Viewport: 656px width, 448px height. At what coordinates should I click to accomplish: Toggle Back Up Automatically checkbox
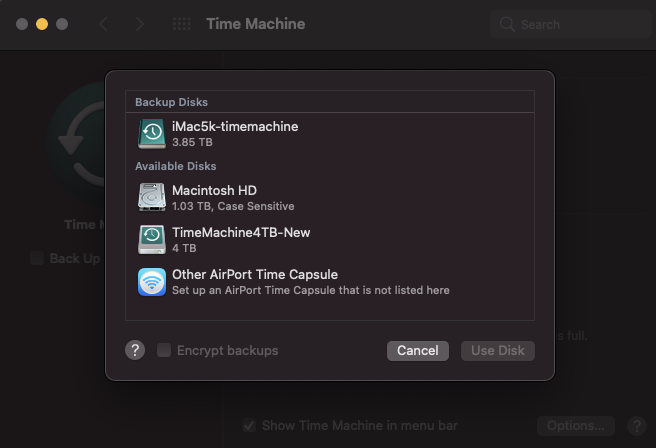(x=37, y=258)
